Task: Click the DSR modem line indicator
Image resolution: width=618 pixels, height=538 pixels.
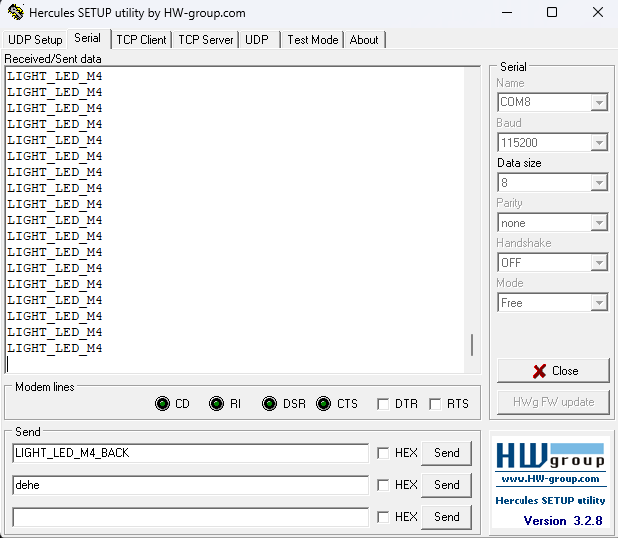Action: [x=270, y=404]
